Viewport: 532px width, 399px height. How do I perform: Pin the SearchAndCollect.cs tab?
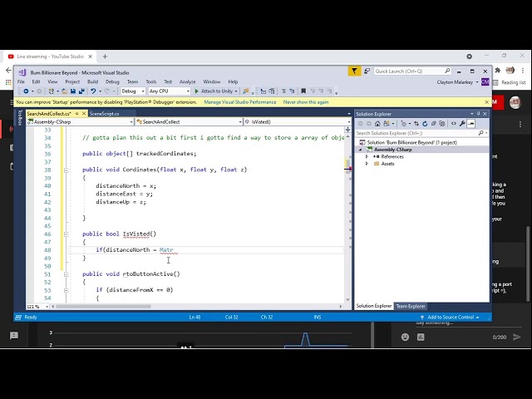click(77, 113)
